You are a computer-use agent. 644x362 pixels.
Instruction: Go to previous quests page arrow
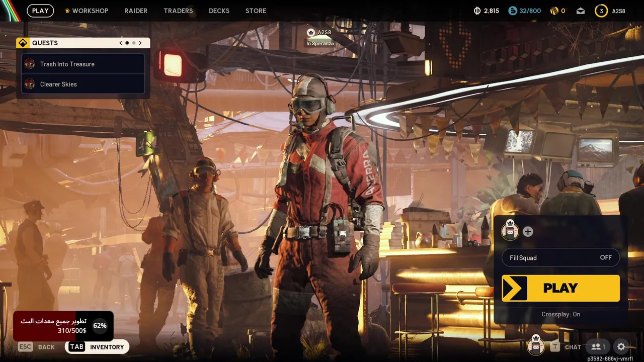(121, 43)
